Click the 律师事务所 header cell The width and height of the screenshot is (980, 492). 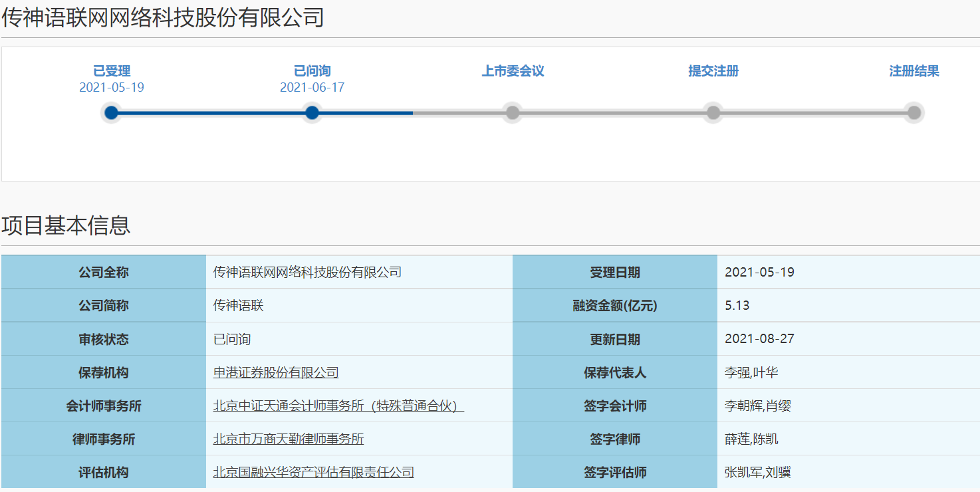coord(104,439)
